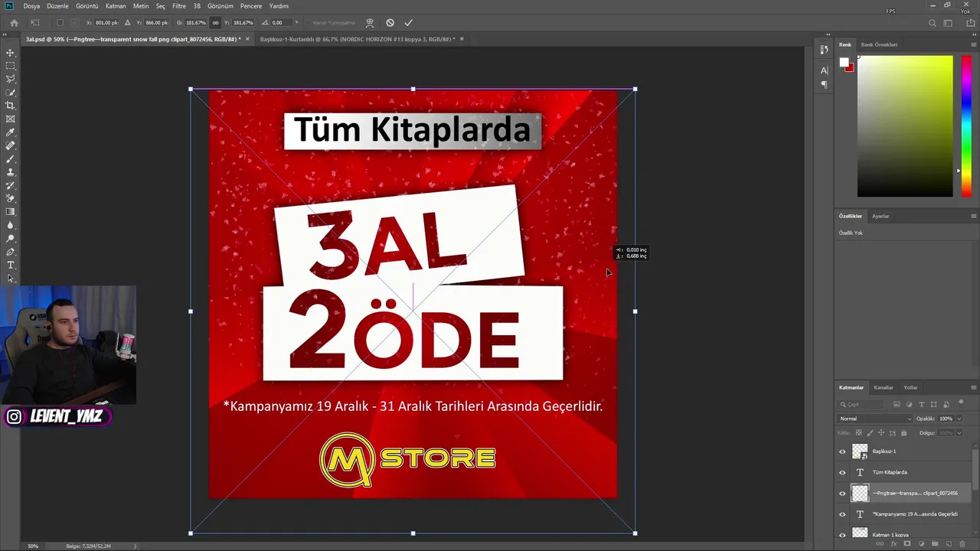Switch to warp mode icon in options bar
The image size is (980, 551).
370,23
